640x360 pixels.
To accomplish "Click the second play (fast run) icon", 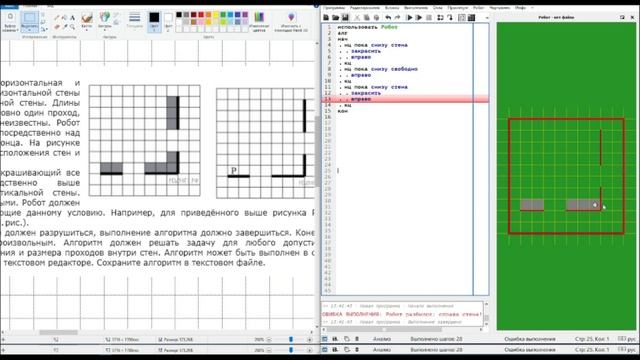I will click(x=419, y=18).
